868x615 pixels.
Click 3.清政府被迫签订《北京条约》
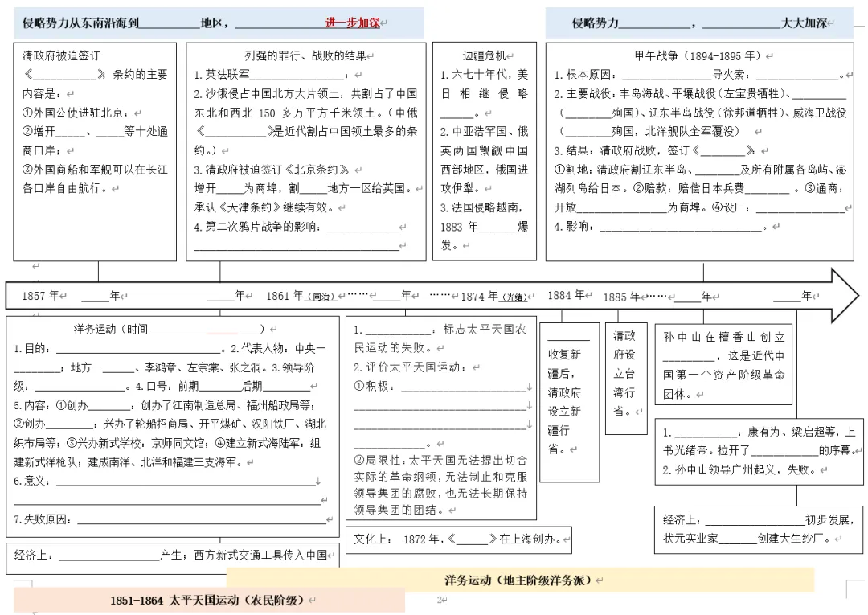click(x=272, y=170)
